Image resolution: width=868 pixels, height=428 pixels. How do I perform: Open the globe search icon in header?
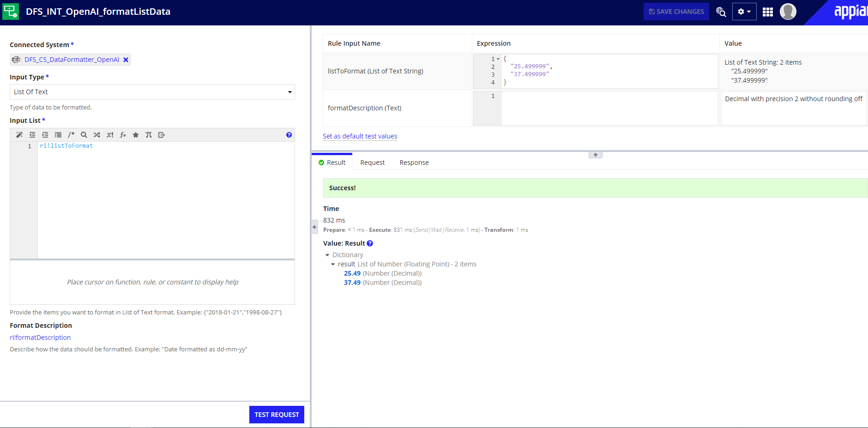[721, 12]
